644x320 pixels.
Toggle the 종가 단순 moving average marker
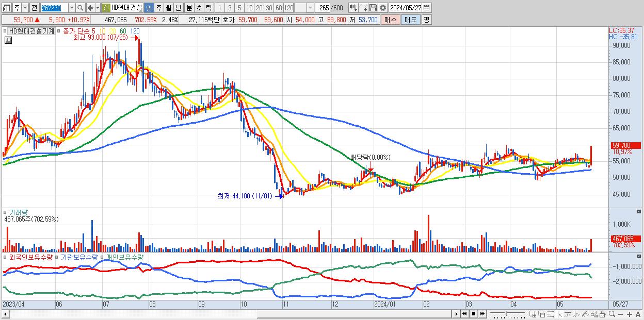pos(58,31)
